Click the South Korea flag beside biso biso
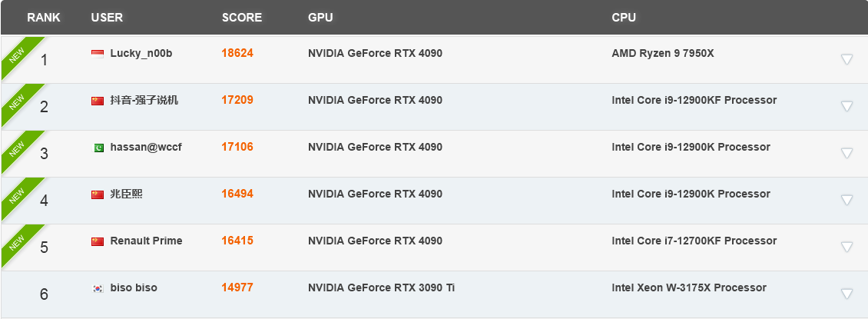Viewport: 868px width, 319px height. pos(98,288)
